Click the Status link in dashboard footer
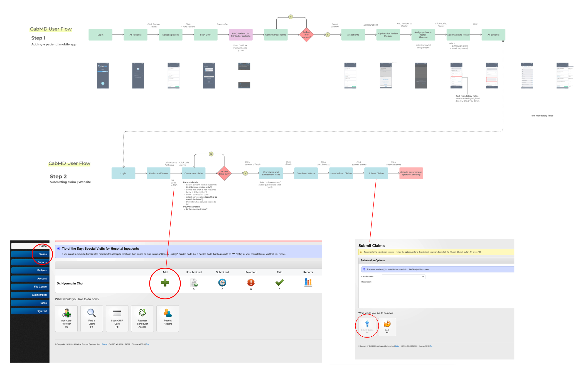 click(104, 344)
